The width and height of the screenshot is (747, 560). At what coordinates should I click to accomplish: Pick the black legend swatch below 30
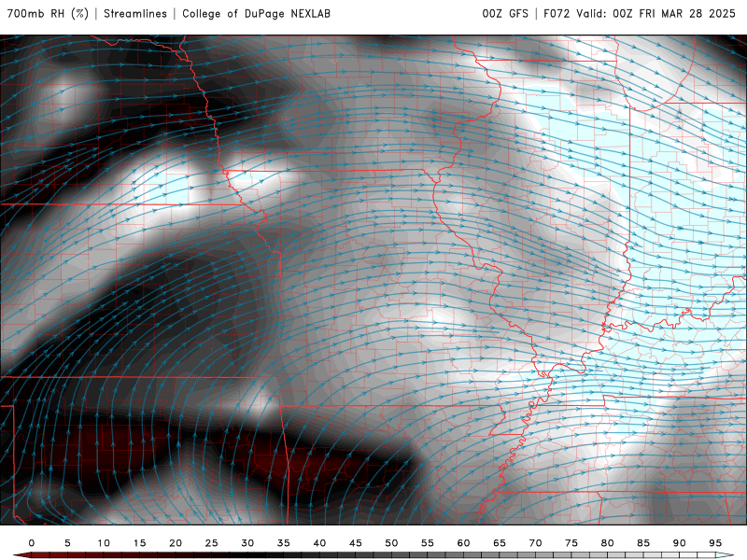tap(256, 555)
